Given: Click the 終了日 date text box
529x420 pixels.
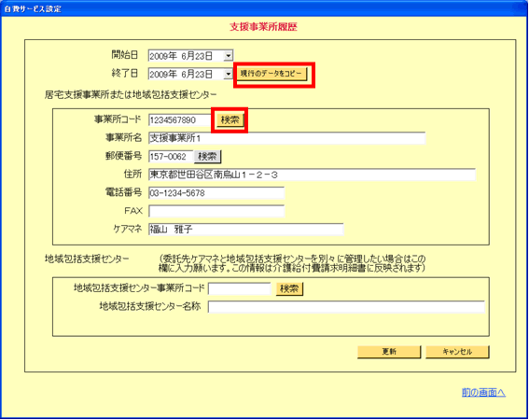Looking at the screenshot, I should (187, 74).
